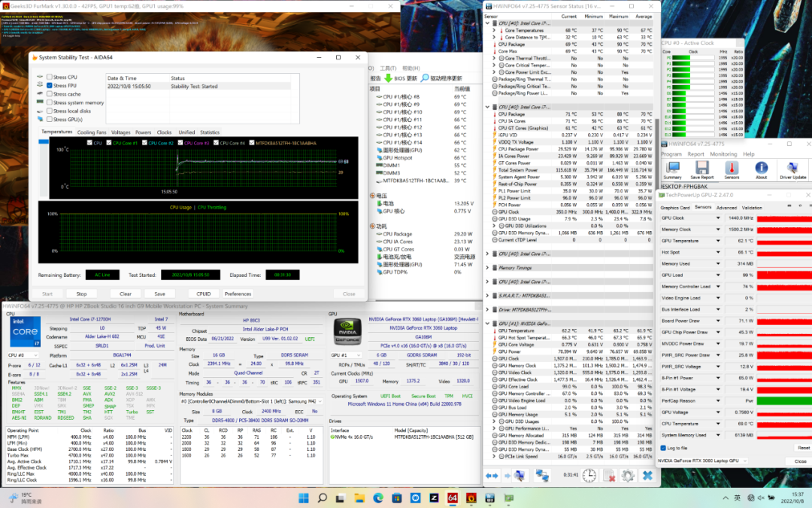The width and height of the screenshot is (812, 508).
Task: Switch to the Statistics tab in AIDA64
Action: [210, 132]
